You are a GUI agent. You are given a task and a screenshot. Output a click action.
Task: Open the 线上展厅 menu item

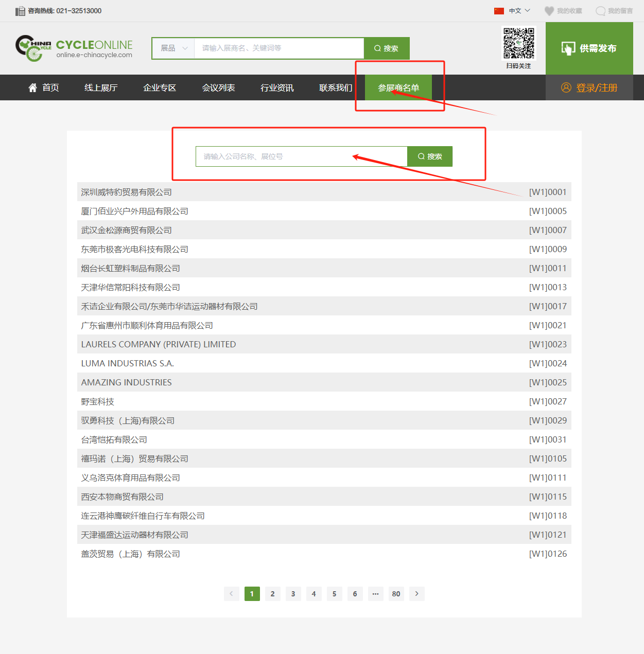(x=101, y=87)
